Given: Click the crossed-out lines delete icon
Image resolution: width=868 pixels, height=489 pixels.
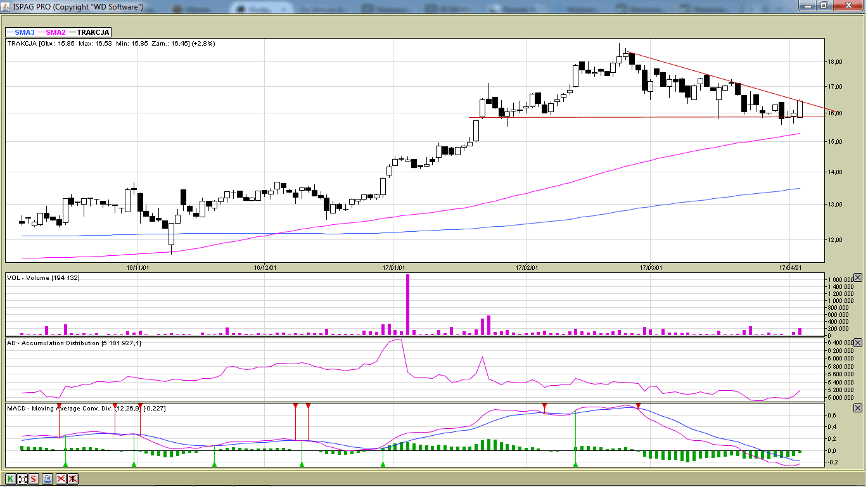Looking at the screenshot, I should pos(61,479).
